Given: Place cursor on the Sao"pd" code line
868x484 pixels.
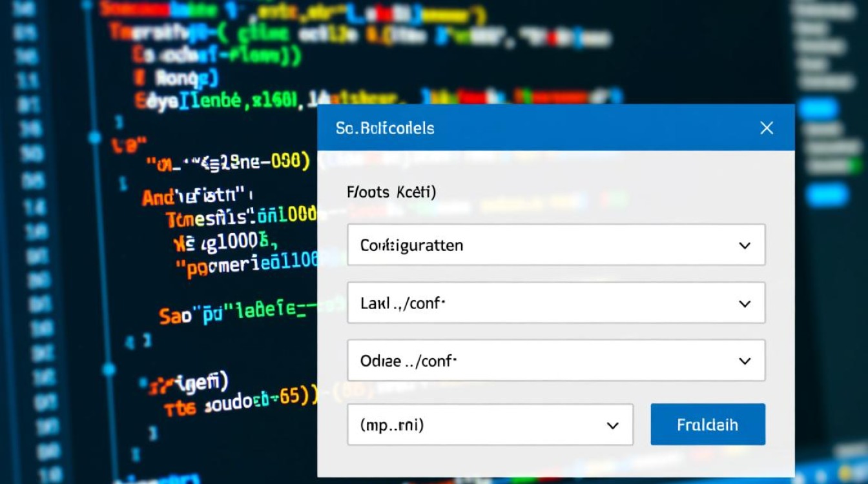Looking at the screenshot, I should 232,314.
